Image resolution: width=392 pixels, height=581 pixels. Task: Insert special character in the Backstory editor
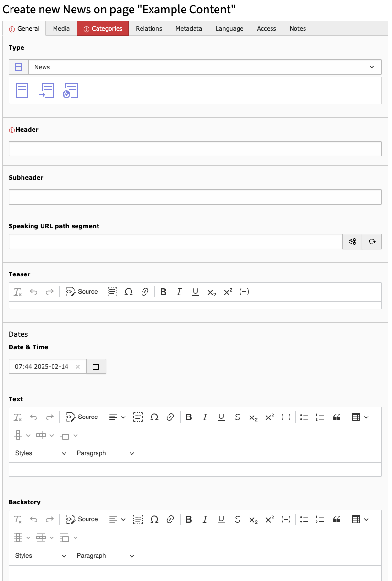[154, 519]
